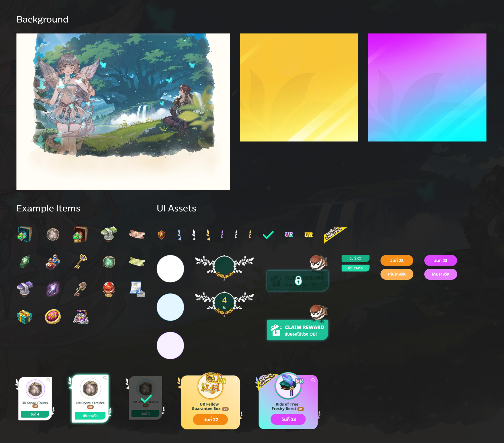Click the green checkmark UI asset icon
The image size is (504, 443).
268,235
